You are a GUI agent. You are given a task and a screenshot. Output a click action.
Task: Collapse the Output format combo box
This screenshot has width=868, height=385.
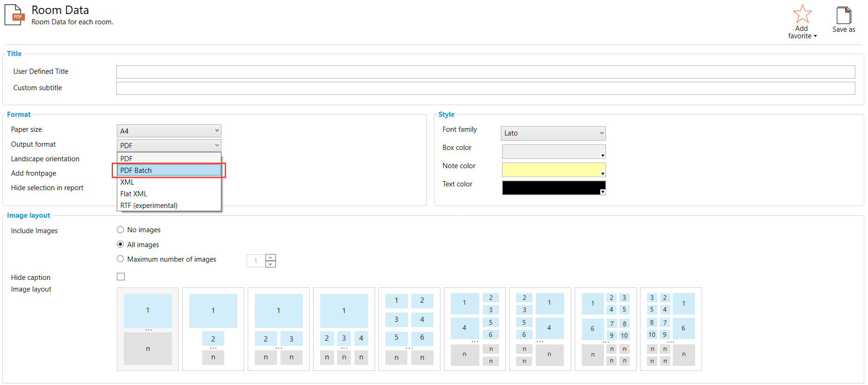pos(169,145)
